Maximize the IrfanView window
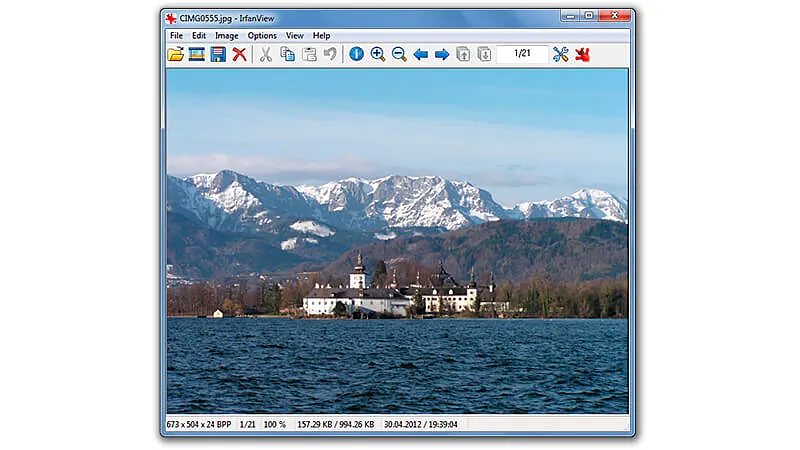Screen dimensions: 800x450 pos(589,16)
